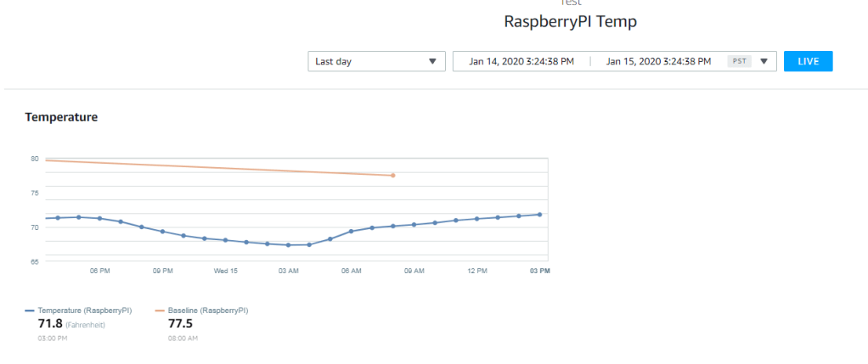Toggle the Baseline (RaspberryPI) legend label
Screen dimensions: 868x364
[x=209, y=311]
